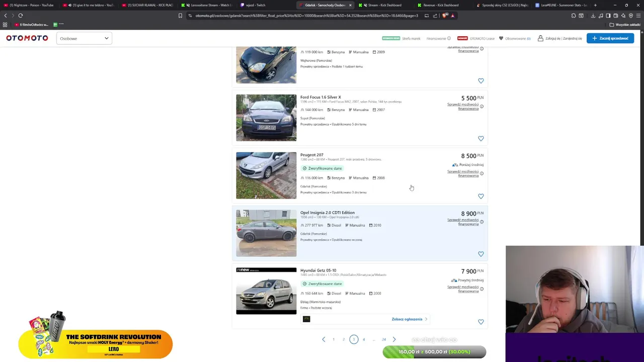Go back with the browser back arrow

[6, 16]
